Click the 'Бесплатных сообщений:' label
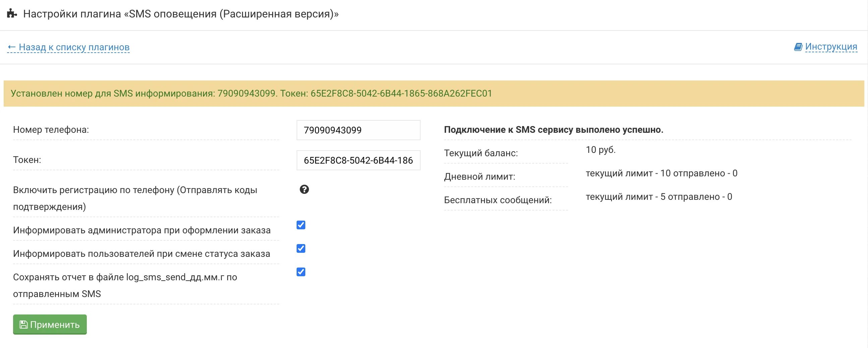Viewport: 868px width, 348px height. click(498, 200)
